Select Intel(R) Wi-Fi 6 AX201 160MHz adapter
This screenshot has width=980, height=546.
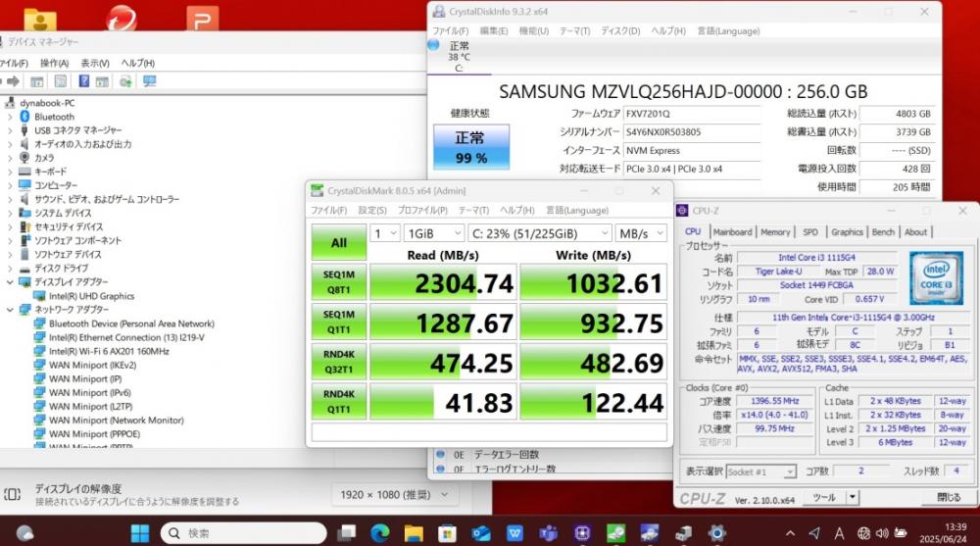109,351
